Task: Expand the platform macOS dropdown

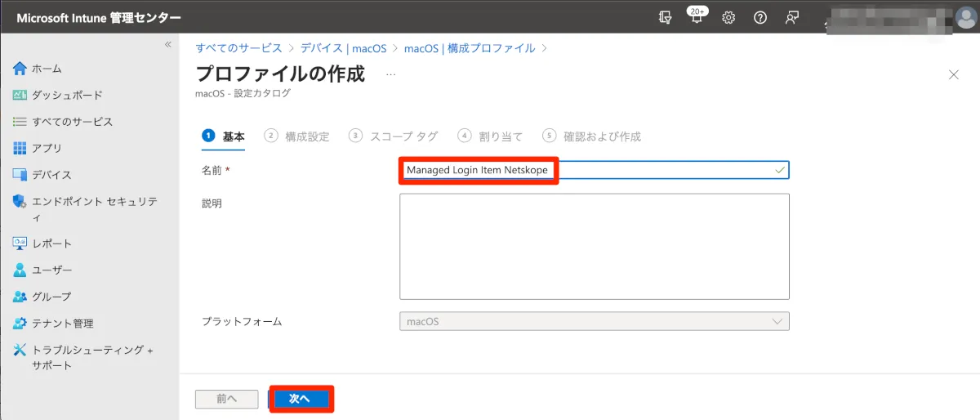Action: click(594, 321)
